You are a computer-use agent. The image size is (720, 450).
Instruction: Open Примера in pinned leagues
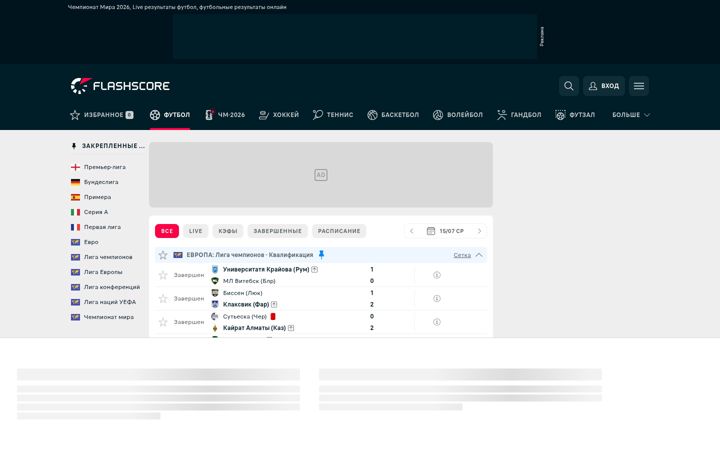pos(97,197)
